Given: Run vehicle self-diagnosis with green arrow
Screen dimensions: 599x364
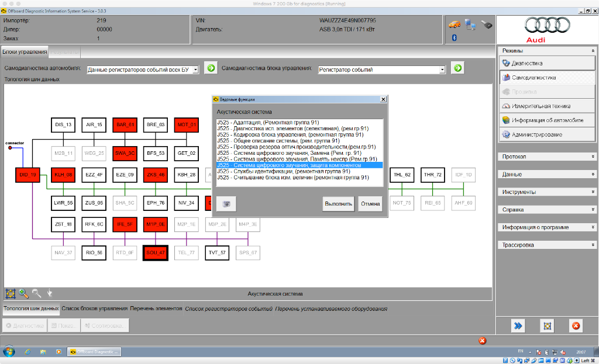Looking at the screenshot, I should point(211,69).
